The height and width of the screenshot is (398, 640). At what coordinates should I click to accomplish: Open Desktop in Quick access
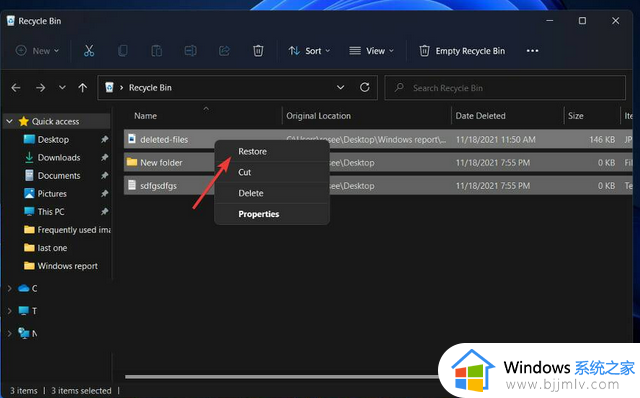point(53,140)
